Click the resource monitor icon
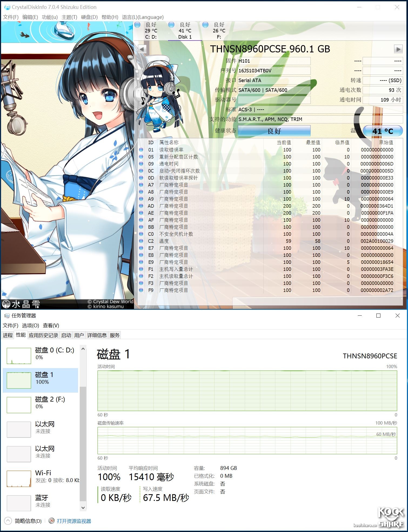Image resolution: width=408 pixels, height=532 pixels. [52, 521]
